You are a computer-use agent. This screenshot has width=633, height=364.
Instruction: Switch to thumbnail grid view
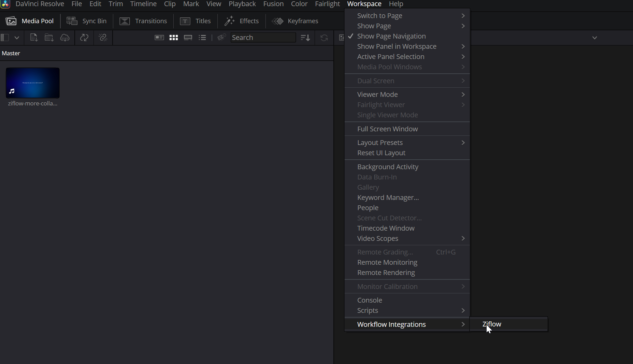(x=174, y=38)
